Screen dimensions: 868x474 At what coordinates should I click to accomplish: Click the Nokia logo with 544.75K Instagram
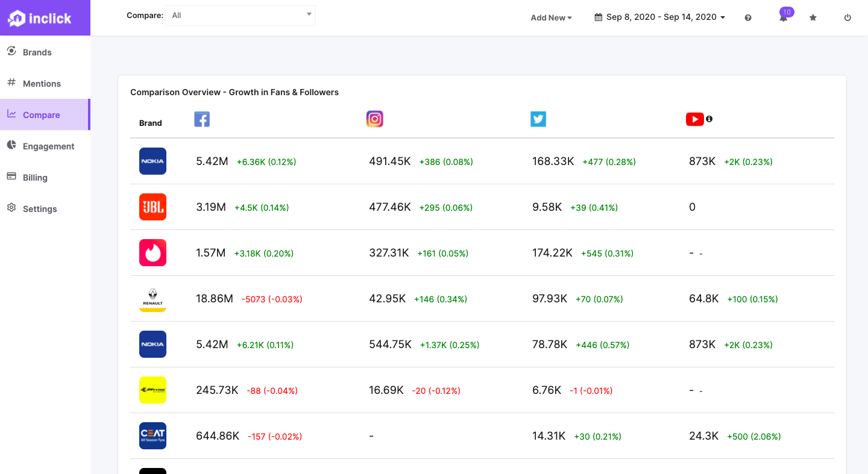point(153,345)
